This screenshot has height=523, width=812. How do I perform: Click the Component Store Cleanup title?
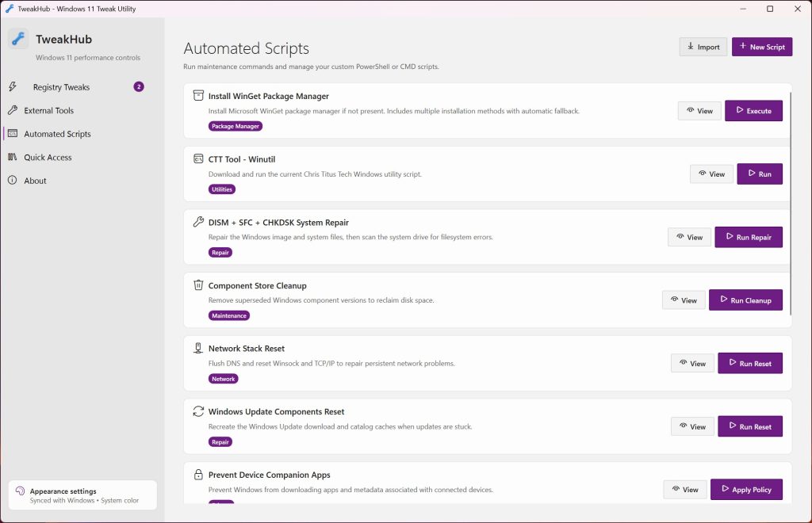pyautogui.click(x=258, y=285)
